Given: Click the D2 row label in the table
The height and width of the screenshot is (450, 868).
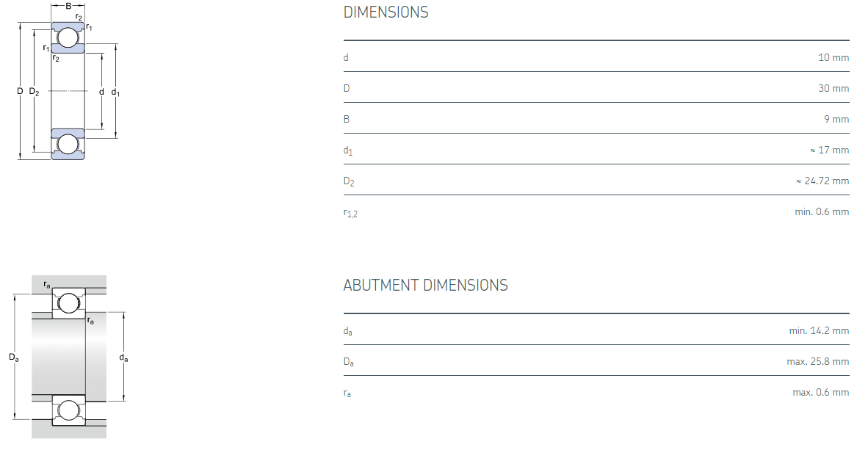Looking at the screenshot, I should [x=349, y=181].
